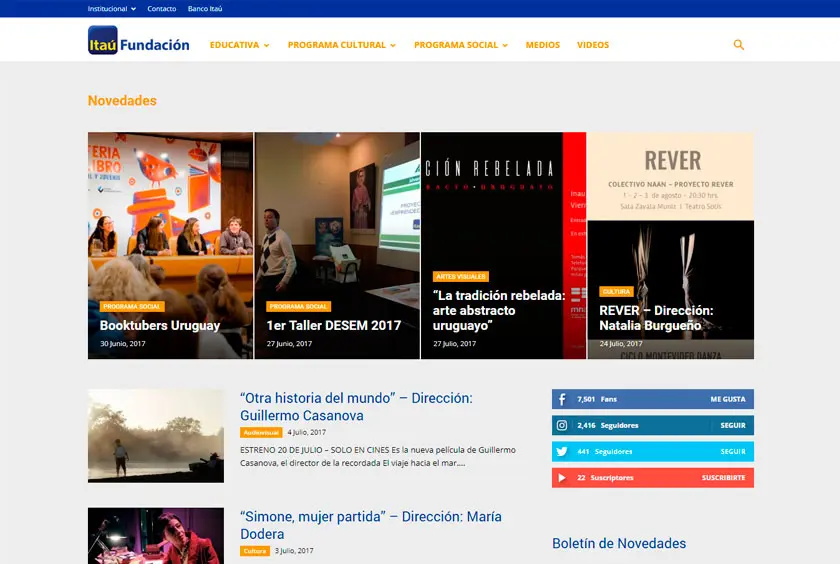The height and width of the screenshot is (564, 840).
Task: Click the 441 Seguidores count
Action: point(604,452)
